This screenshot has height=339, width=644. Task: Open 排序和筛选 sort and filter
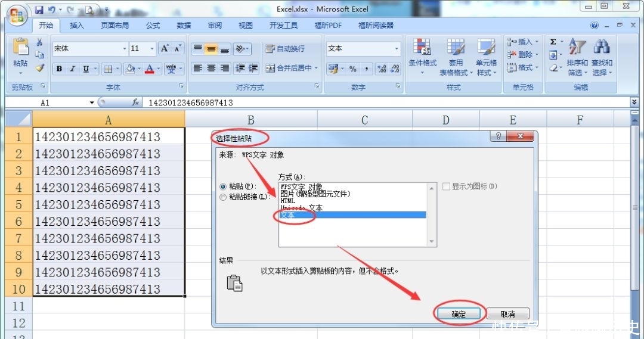coord(577,57)
